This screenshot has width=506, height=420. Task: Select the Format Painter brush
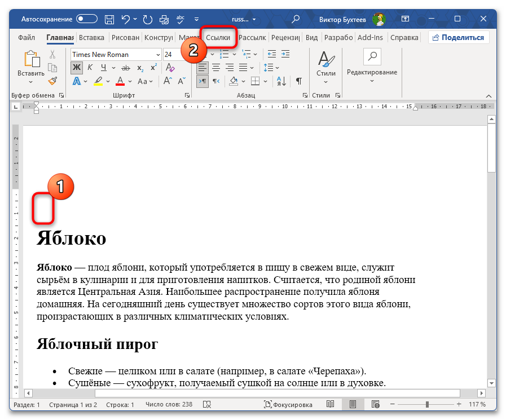point(52,81)
